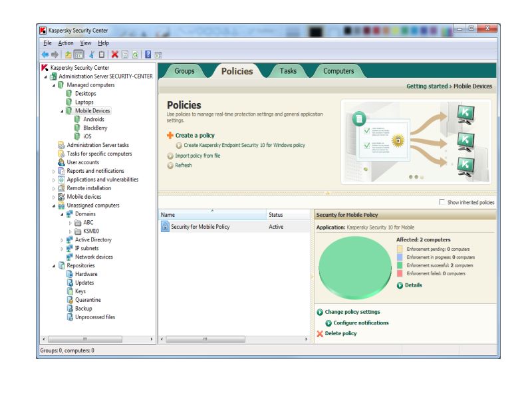Expand the KSM10 domain folder
This screenshot has width=532, height=399.
tap(70, 231)
